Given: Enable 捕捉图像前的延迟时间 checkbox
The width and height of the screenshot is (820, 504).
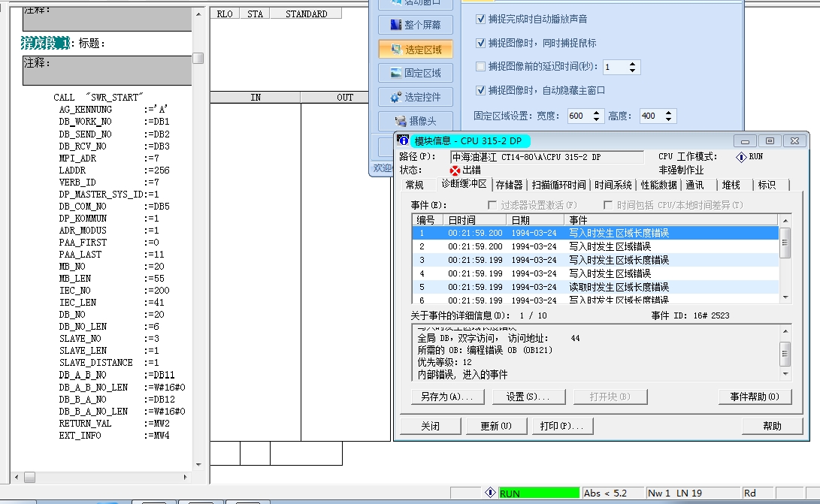Looking at the screenshot, I should [x=480, y=66].
